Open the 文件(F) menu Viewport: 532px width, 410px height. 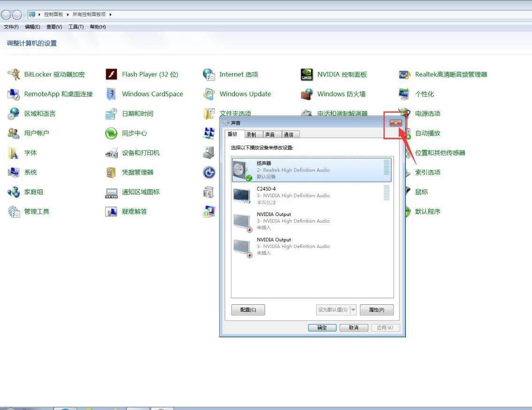coord(11,27)
